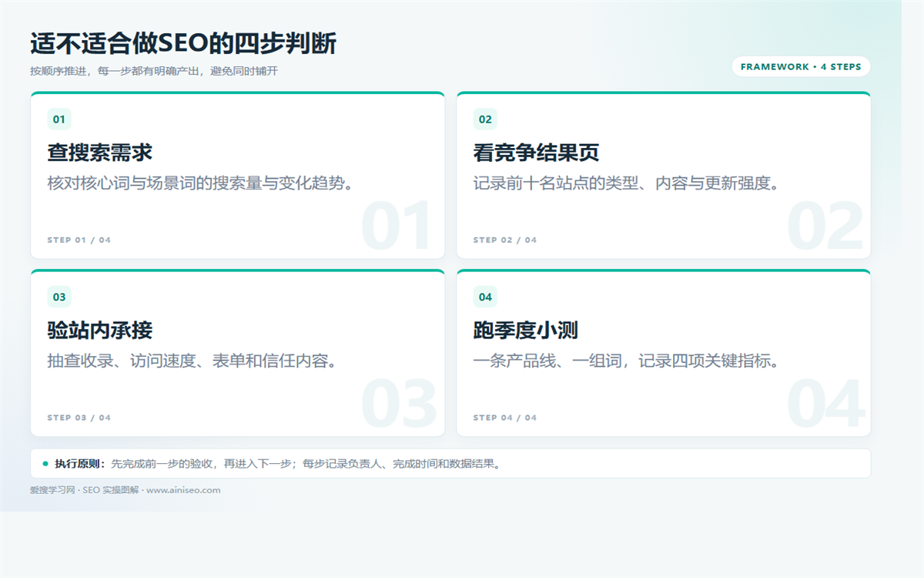Click the heading 跑季度小测
924x578 pixels.
point(526,331)
